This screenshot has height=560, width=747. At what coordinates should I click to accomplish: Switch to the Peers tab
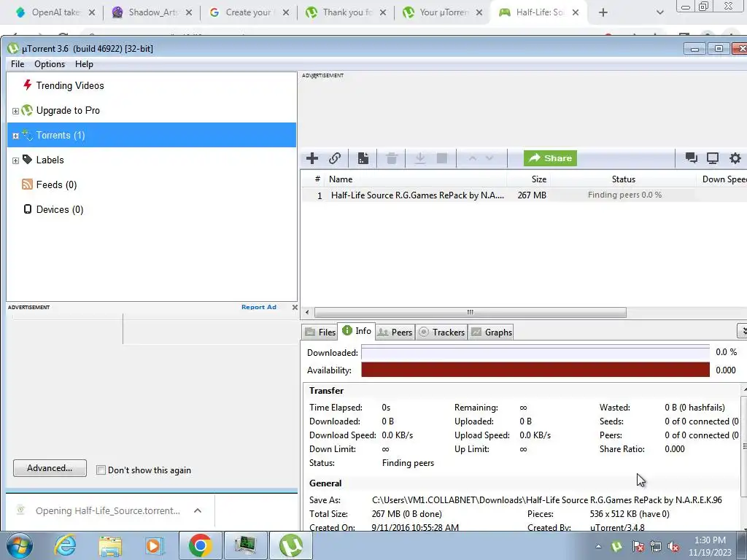coord(395,332)
